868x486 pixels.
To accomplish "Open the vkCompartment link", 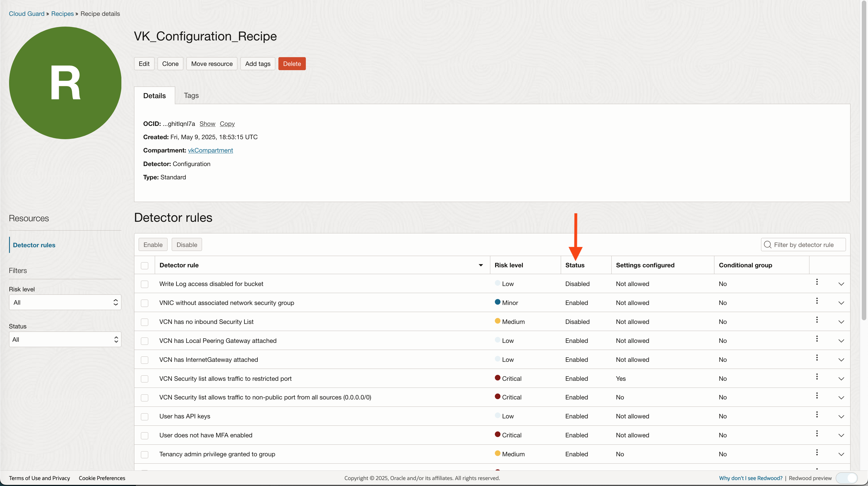I will pos(210,150).
